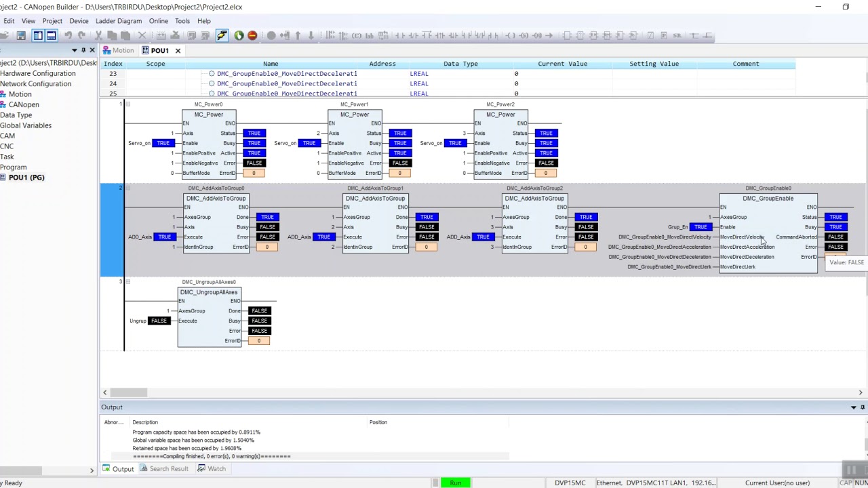Viewport: 868px width, 488px height.
Task: Select CAM in project tree
Action: click(x=7, y=136)
